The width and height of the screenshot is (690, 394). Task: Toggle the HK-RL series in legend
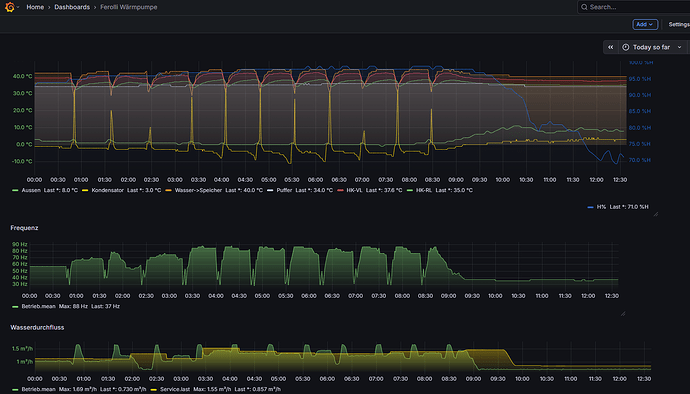tap(424, 190)
